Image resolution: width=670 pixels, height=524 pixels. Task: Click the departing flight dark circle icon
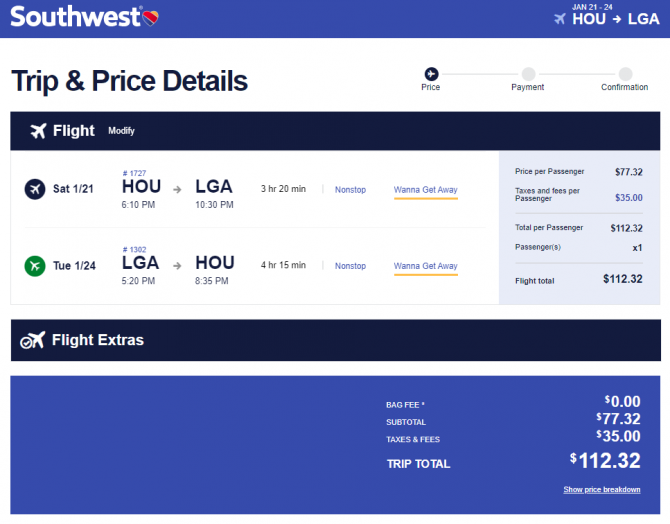(35, 189)
